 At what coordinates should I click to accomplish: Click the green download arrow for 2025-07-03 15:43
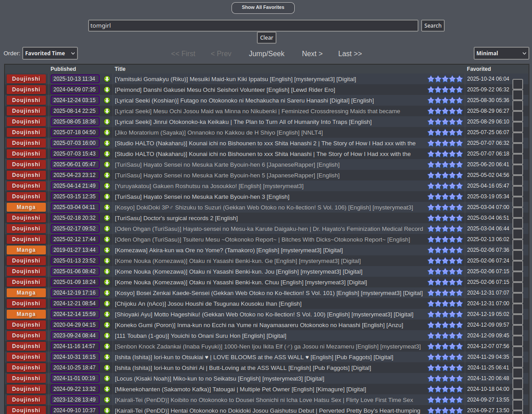point(107,154)
